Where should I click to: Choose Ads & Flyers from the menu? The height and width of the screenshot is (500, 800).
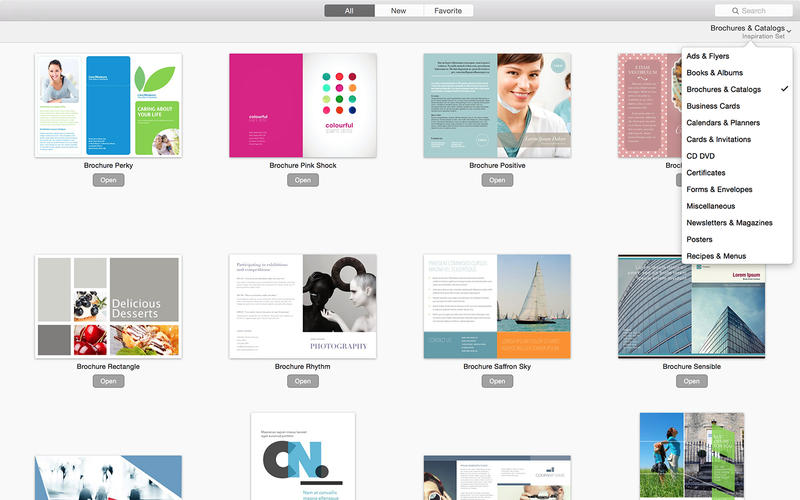[737, 56]
